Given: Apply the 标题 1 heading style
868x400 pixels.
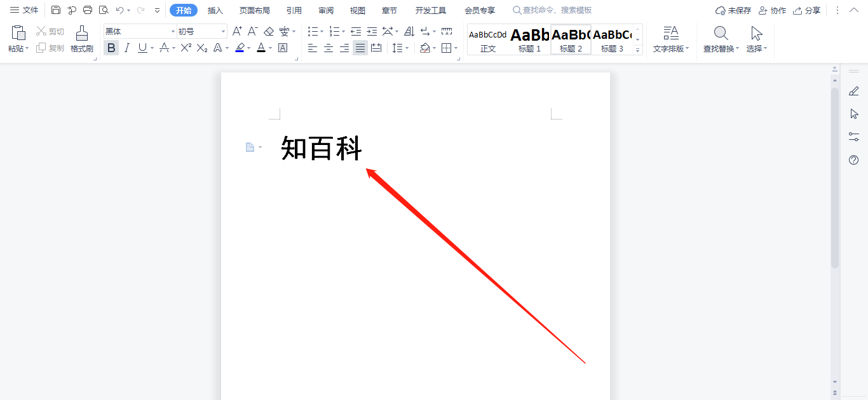Looking at the screenshot, I should [x=529, y=39].
